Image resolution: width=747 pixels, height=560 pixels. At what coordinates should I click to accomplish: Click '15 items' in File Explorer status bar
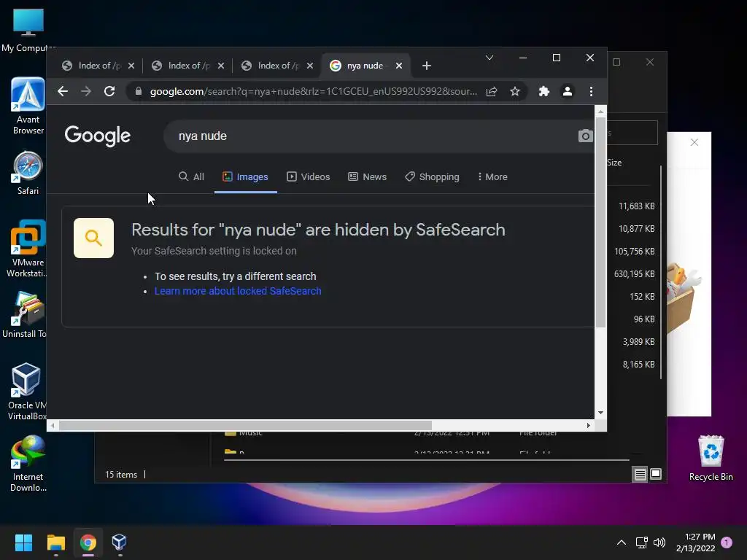(121, 475)
